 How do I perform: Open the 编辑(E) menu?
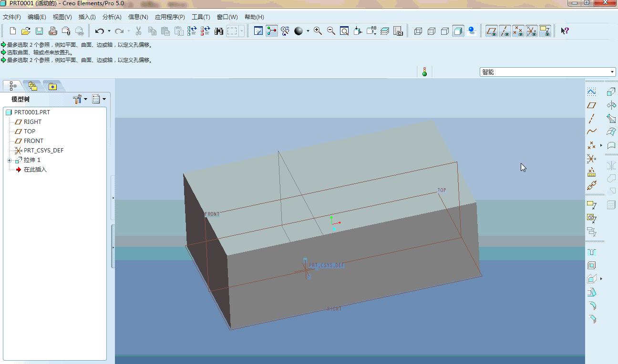37,17
